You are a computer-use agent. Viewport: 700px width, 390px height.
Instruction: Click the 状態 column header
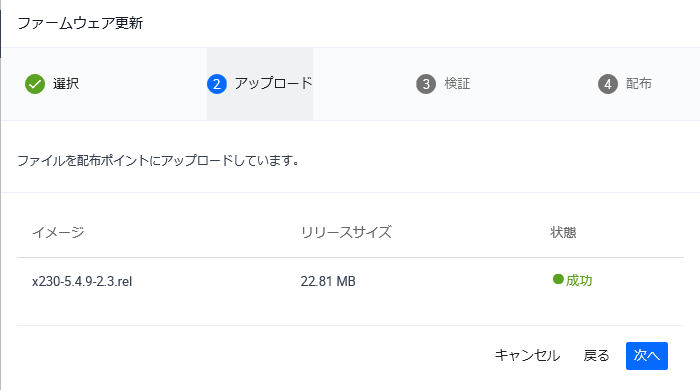[x=563, y=232]
